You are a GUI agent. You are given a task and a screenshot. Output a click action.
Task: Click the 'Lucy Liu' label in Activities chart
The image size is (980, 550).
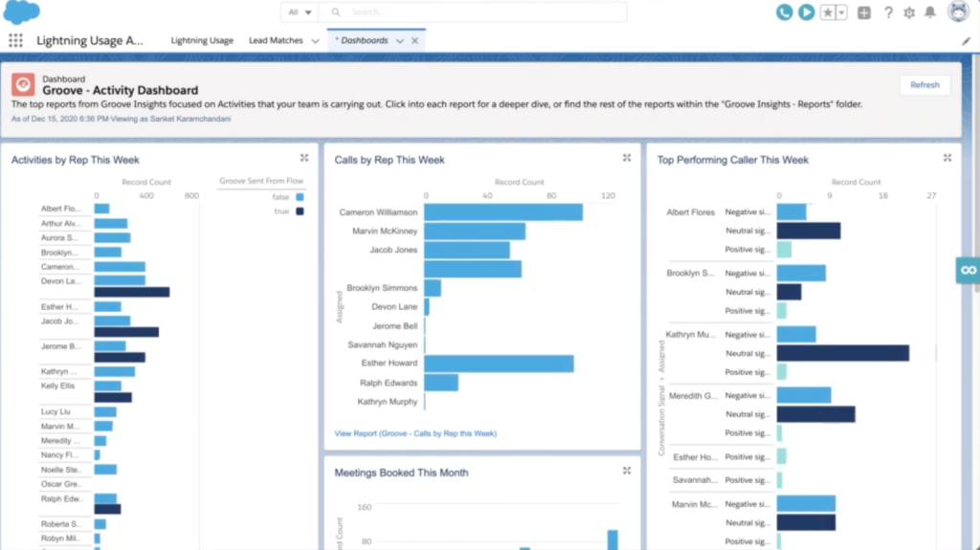[56, 412]
